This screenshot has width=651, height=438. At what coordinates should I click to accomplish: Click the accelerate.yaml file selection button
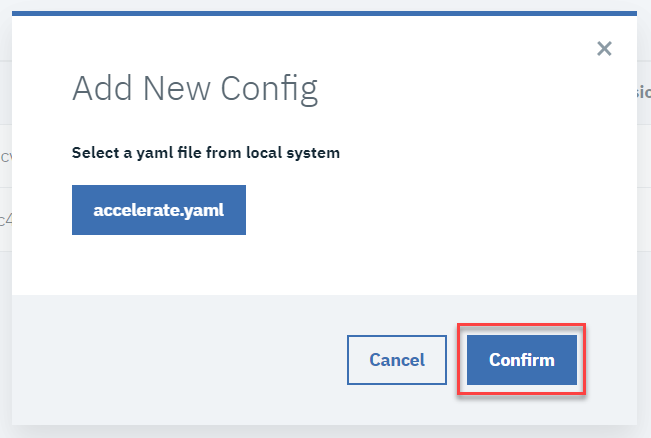pyautogui.click(x=158, y=210)
